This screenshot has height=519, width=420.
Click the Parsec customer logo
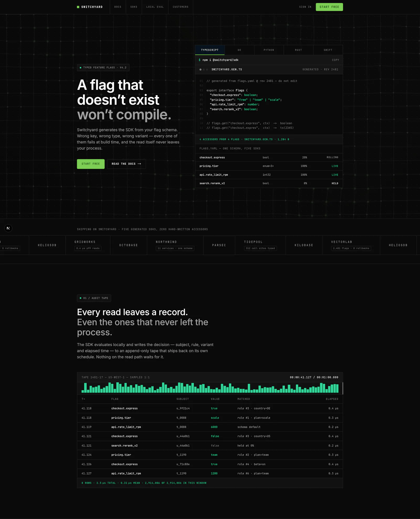click(219, 245)
